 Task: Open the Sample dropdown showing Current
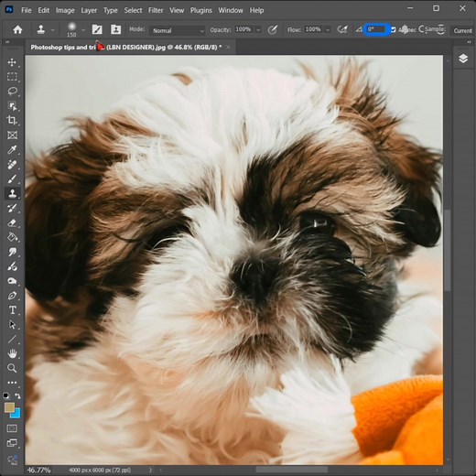[x=463, y=30]
